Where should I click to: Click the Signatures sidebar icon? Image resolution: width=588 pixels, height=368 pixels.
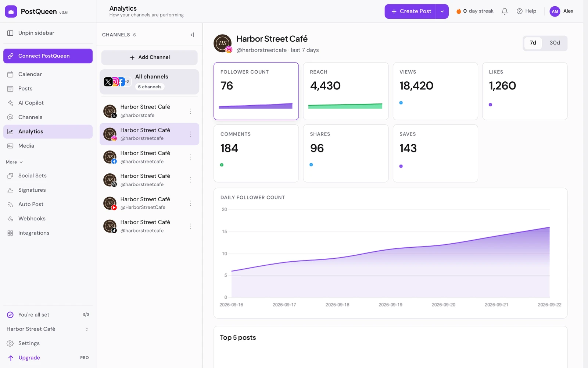(x=10, y=190)
